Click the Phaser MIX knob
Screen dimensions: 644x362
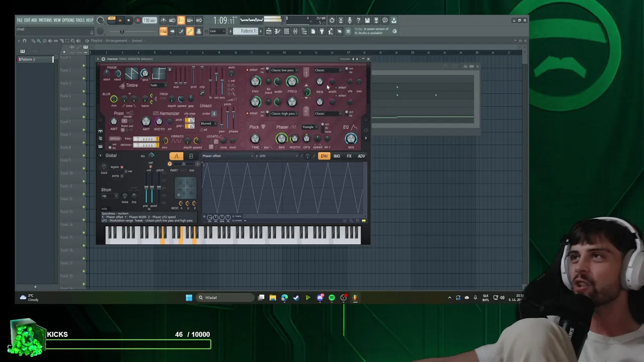coord(281,139)
